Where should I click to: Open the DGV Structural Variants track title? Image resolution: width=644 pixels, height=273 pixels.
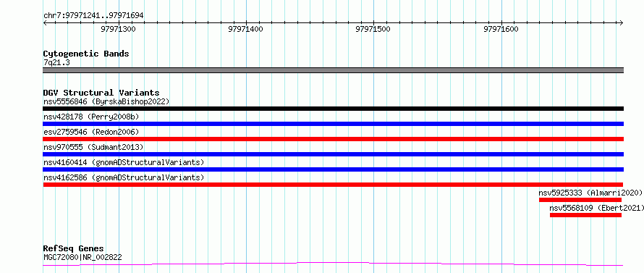[x=101, y=93]
